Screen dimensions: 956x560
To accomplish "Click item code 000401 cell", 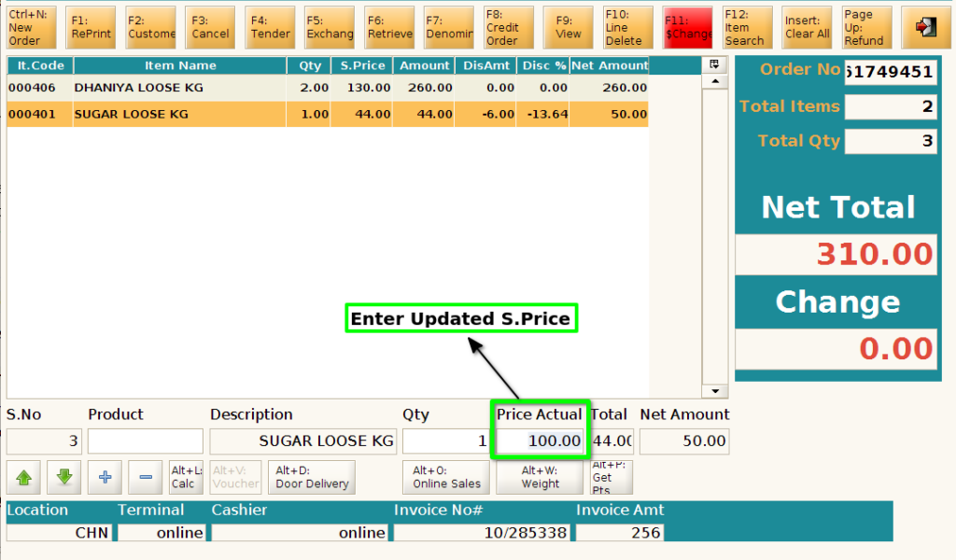I will point(39,114).
